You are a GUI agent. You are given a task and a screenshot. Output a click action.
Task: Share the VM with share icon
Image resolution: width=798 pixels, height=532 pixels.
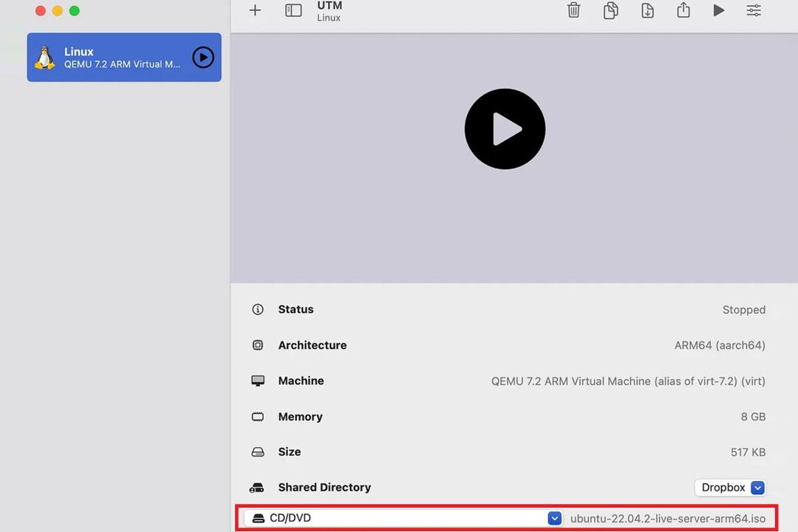(683, 10)
